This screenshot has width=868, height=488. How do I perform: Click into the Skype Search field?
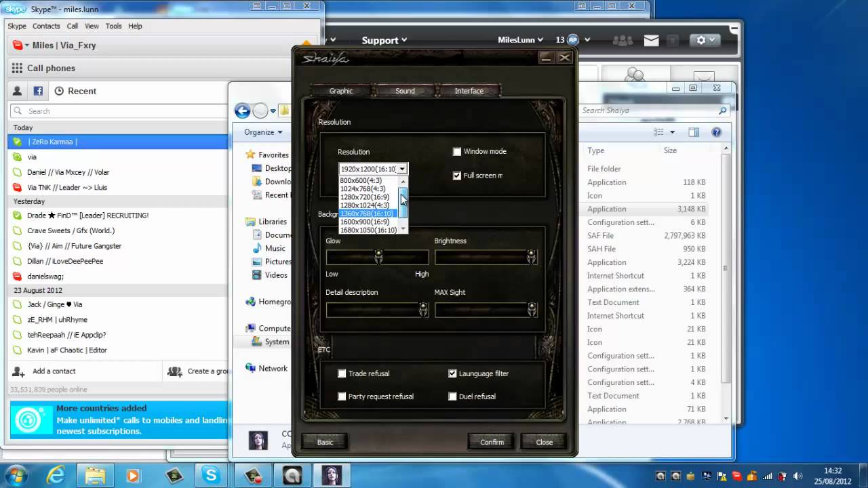click(x=119, y=111)
